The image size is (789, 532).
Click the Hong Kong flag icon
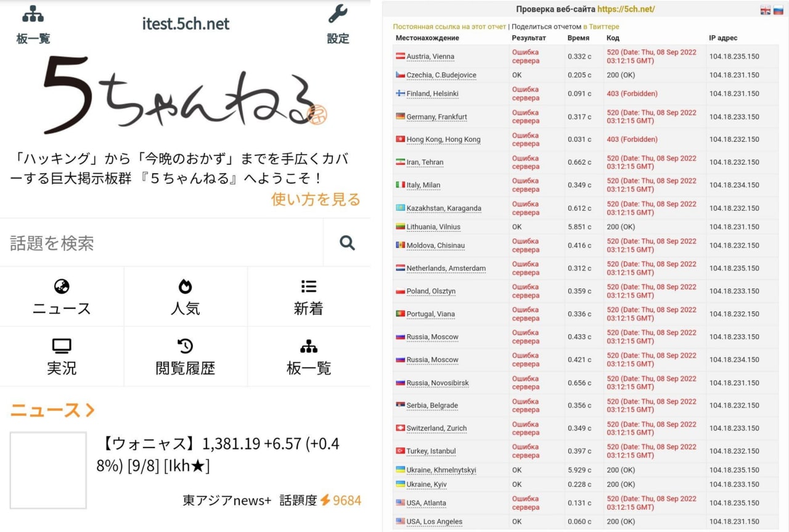click(400, 139)
